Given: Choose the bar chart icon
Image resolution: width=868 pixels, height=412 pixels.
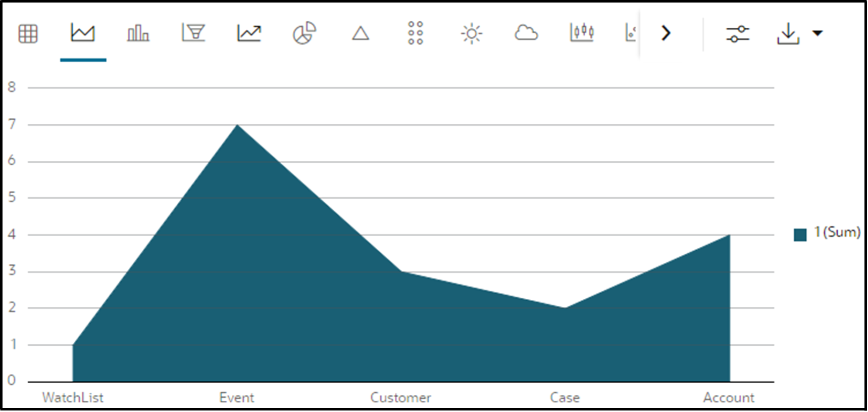Looking at the screenshot, I should tap(138, 34).
